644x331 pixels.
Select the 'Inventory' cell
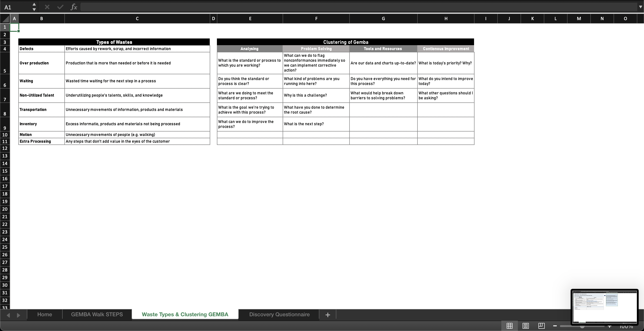click(42, 124)
